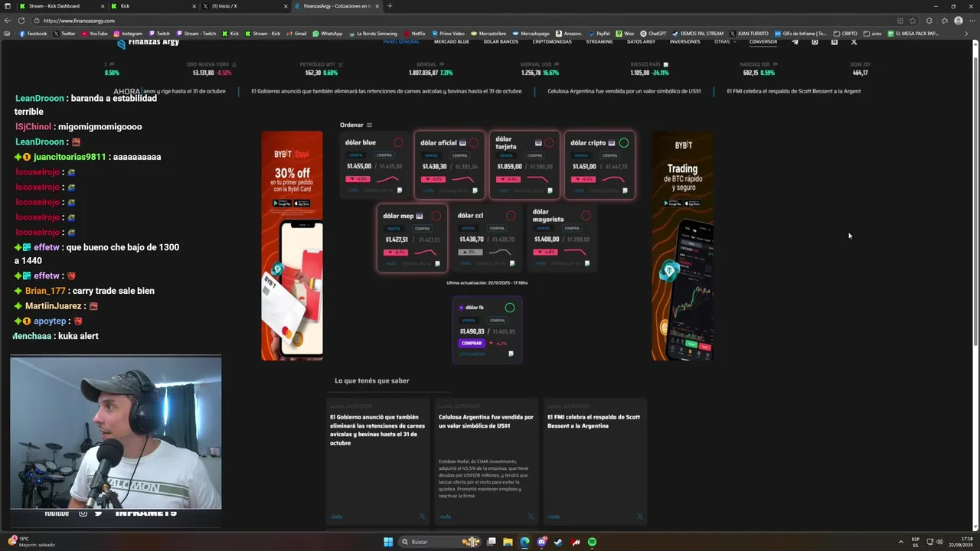This screenshot has width=980, height=551.
Task: Open the STREAMING nav item
Action: [599, 41]
